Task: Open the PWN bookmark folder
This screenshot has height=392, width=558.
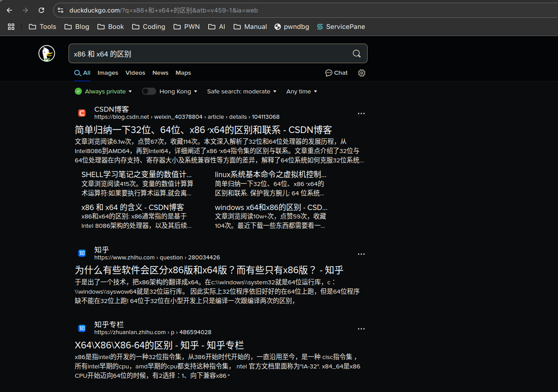Action: pos(186,27)
